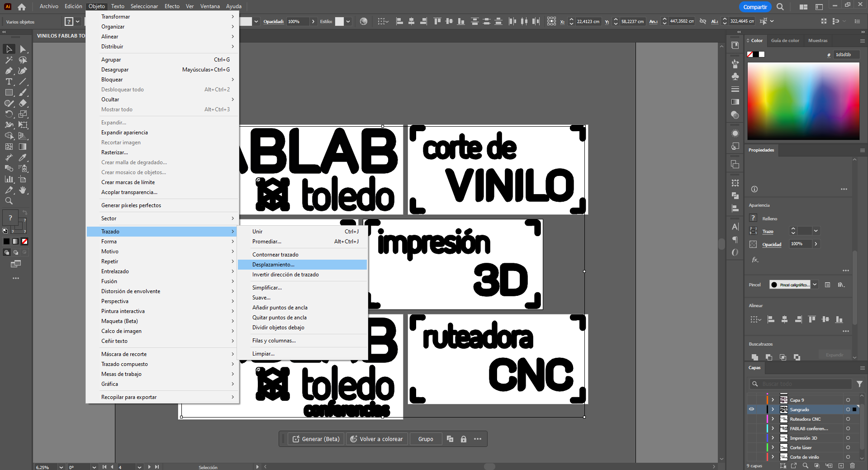Switch to the Muestras tab
Image resolution: width=868 pixels, height=470 pixels.
(818, 40)
